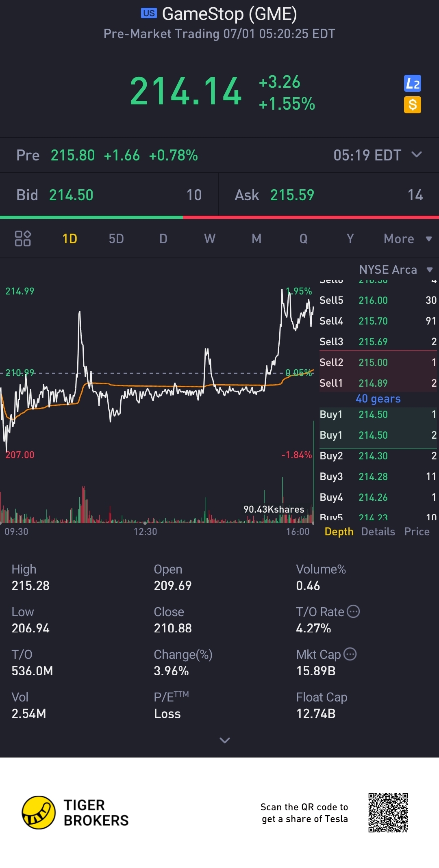439x868 pixels.
Task: Select the Sell1 214.89 order row
Action: [x=378, y=383]
